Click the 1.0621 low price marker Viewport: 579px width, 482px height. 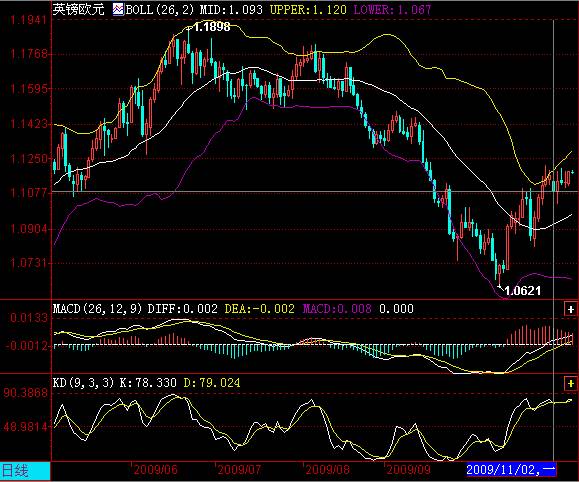click(522, 291)
